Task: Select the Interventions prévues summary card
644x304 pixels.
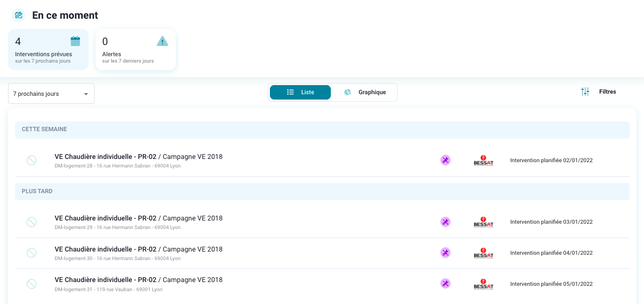Action: [48, 50]
